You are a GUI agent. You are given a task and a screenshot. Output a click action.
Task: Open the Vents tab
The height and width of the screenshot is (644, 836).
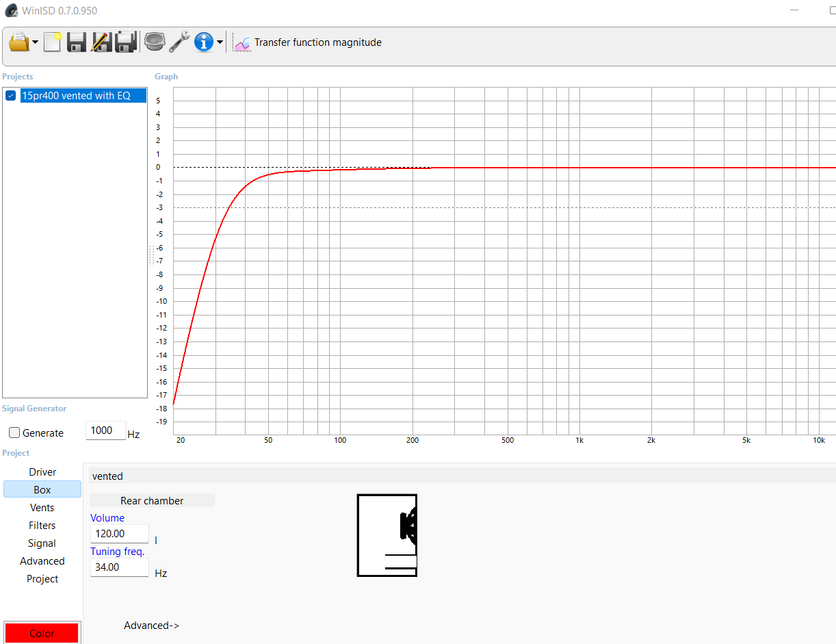pos(42,508)
